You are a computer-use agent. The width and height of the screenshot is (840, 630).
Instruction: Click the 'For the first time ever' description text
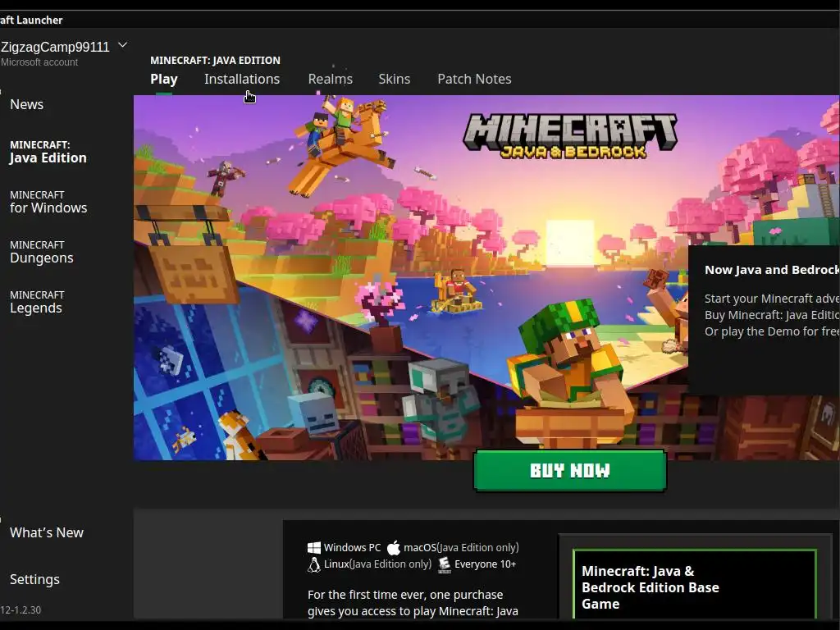coord(413,603)
